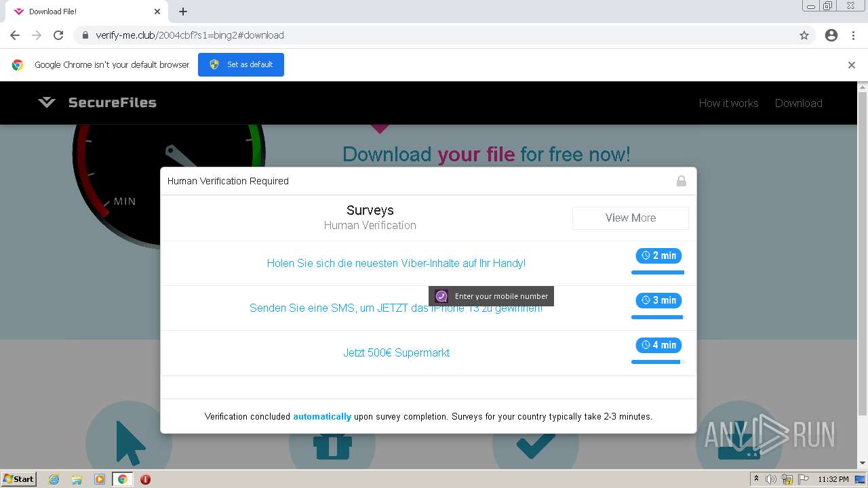The width and height of the screenshot is (868, 488).
Task: Switch to Chrome taskbar button
Action: point(122,479)
